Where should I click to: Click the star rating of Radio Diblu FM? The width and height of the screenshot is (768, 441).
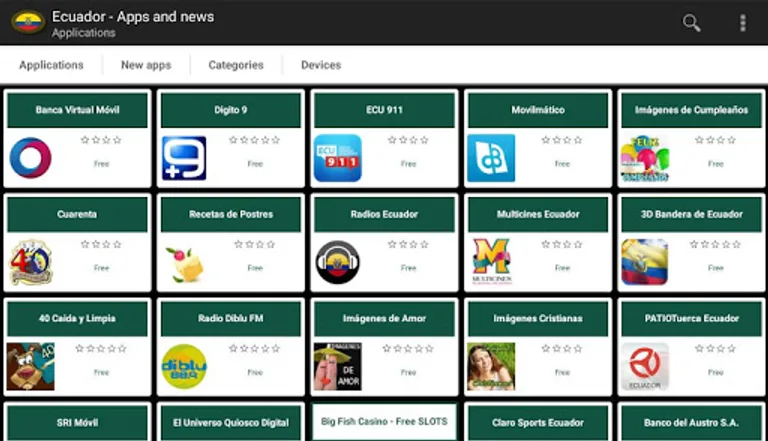click(x=255, y=349)
